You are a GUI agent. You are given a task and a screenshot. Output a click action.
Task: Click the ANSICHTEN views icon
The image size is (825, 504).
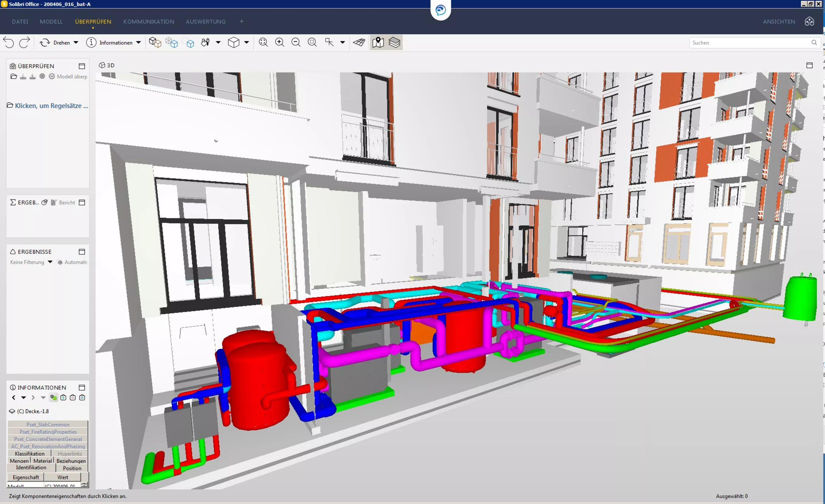coord(809,22)
